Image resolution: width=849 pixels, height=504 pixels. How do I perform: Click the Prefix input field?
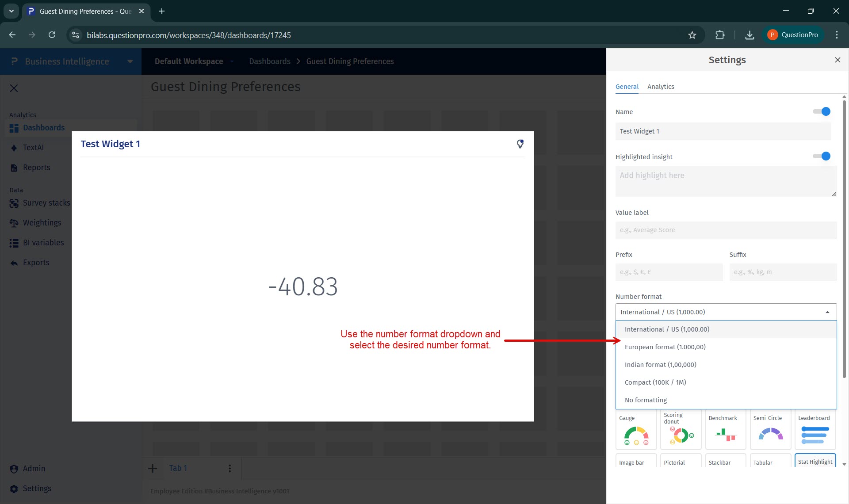tap(669, 272)
